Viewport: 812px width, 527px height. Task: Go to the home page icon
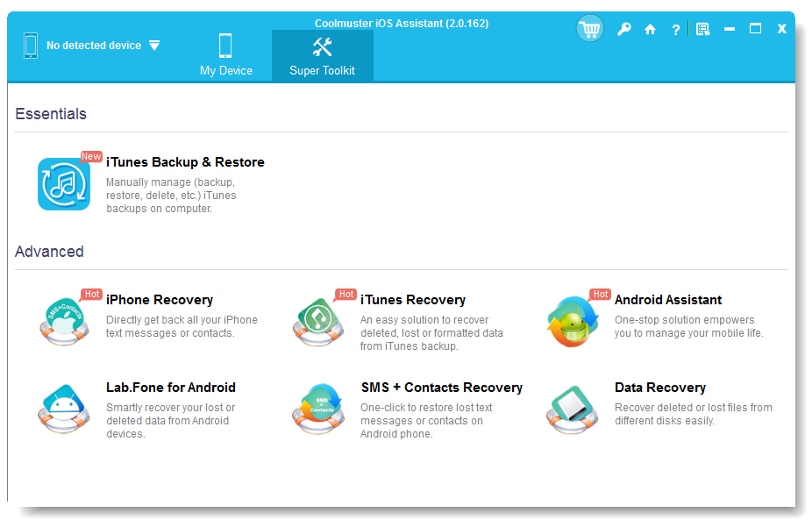(x=650, y=28)
